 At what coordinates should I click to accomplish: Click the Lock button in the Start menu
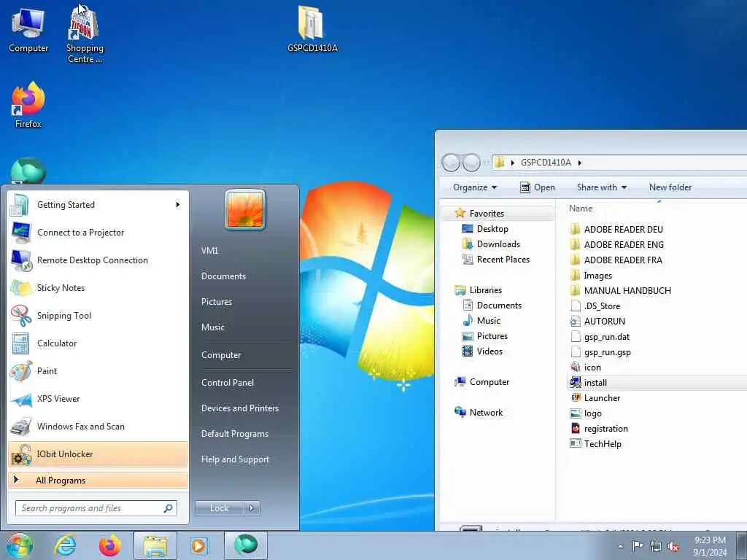220,508
